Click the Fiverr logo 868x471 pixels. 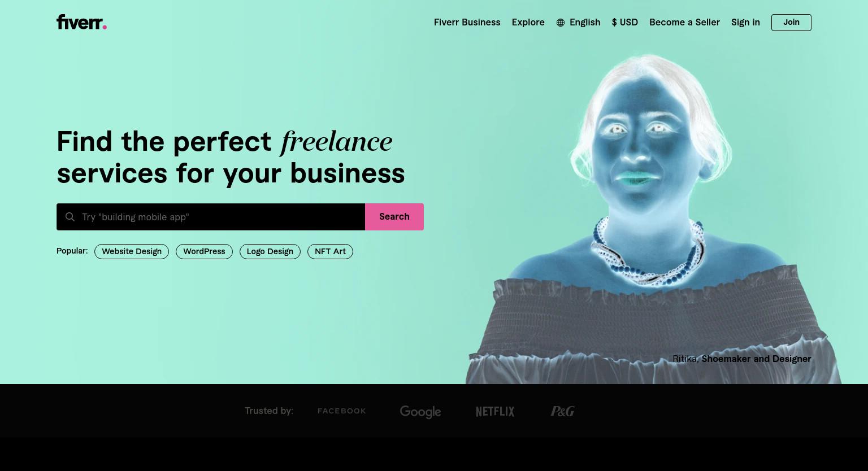(x=81, y=22)
